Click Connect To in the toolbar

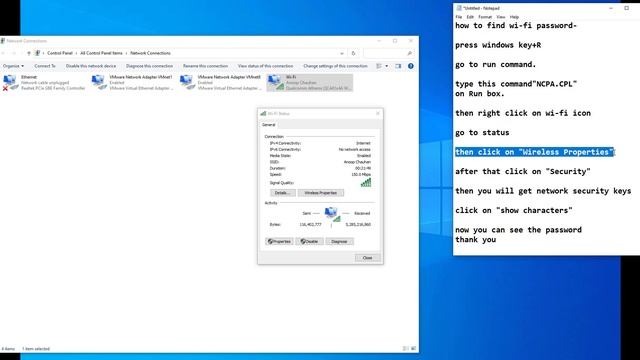(x=45, y=66)
